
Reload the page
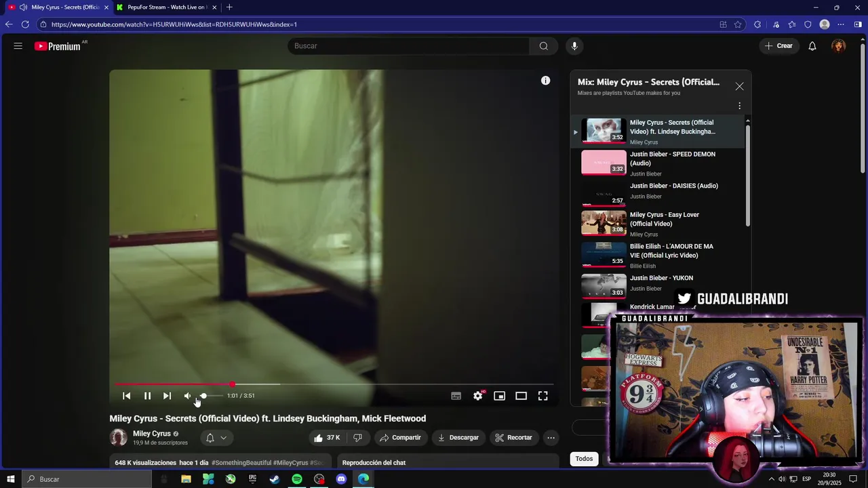[x=25, y=24]
